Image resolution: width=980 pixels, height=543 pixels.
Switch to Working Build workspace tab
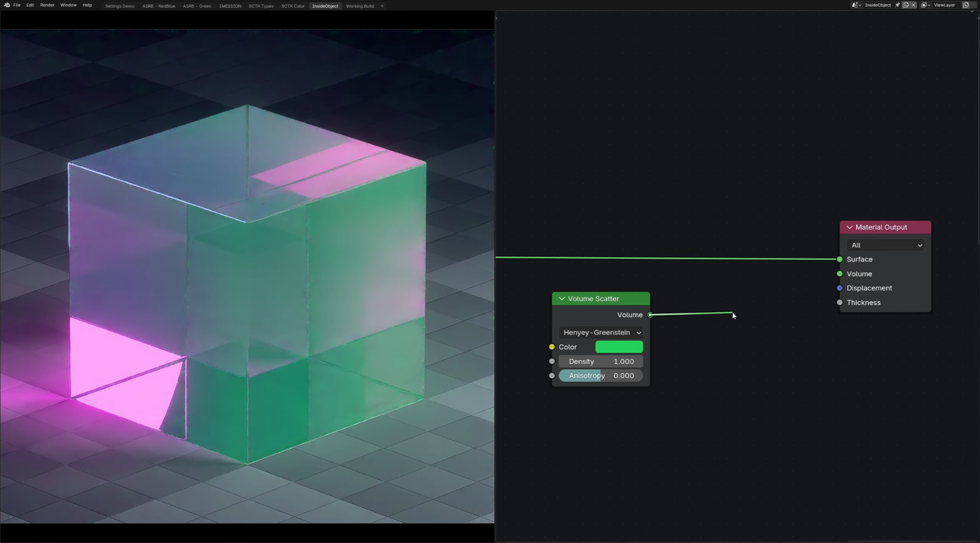point(360,6)
